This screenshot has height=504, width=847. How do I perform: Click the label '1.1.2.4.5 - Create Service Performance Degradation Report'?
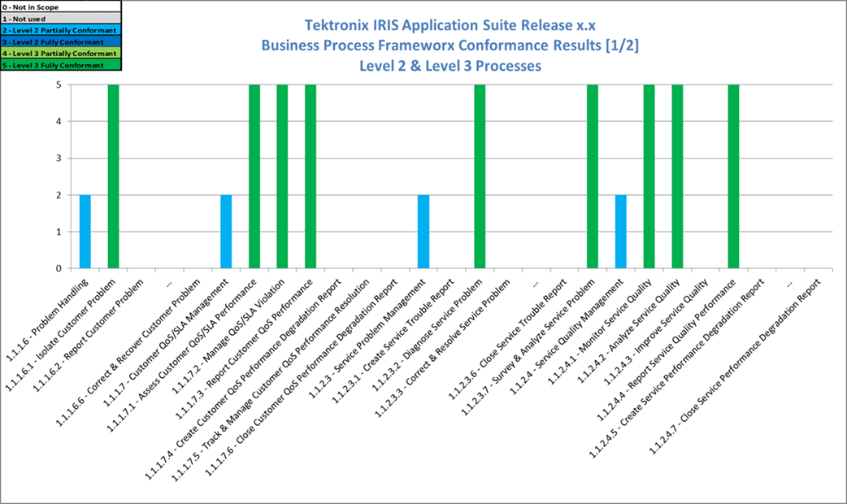(676, 368)
